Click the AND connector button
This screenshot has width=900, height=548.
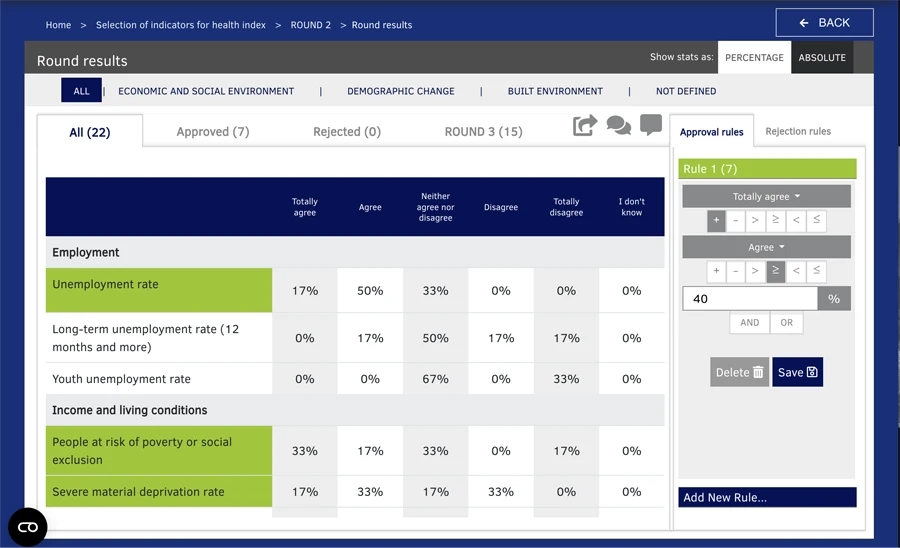[750, 322]
